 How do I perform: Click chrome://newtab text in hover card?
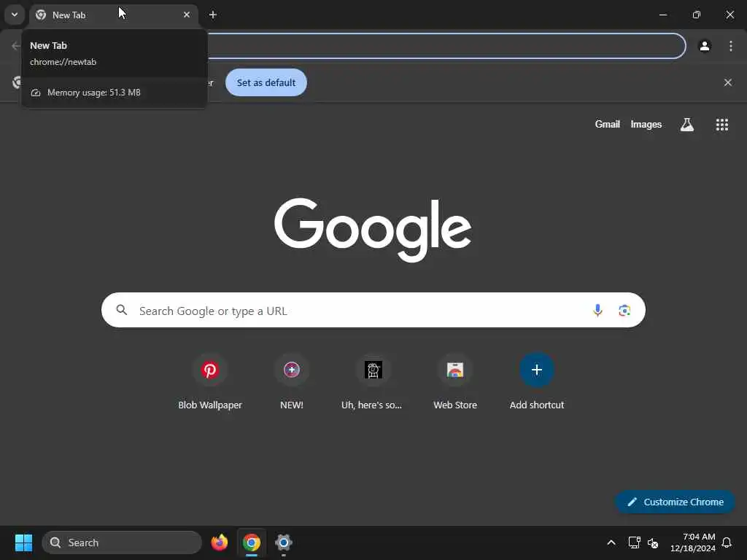(x=63, y=62)
